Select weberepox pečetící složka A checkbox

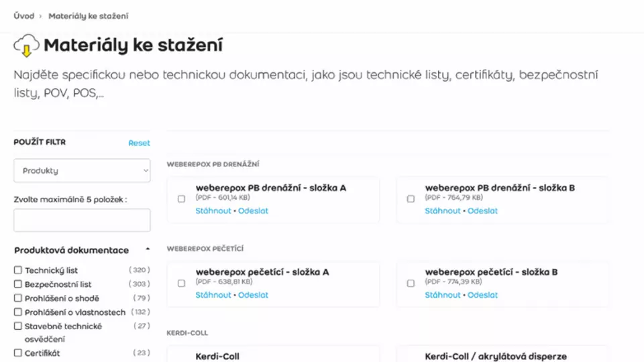(181, 283)
